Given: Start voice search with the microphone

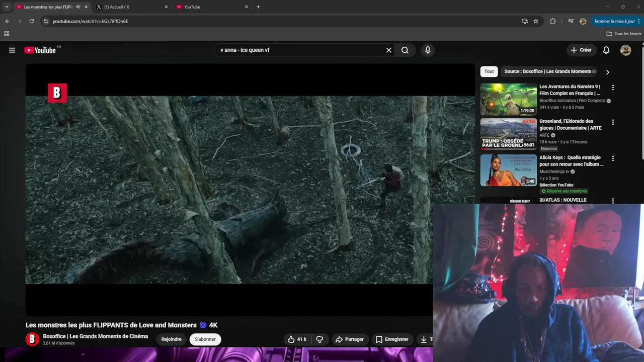Looking at the screenshot, I should [x=428, y=50].
